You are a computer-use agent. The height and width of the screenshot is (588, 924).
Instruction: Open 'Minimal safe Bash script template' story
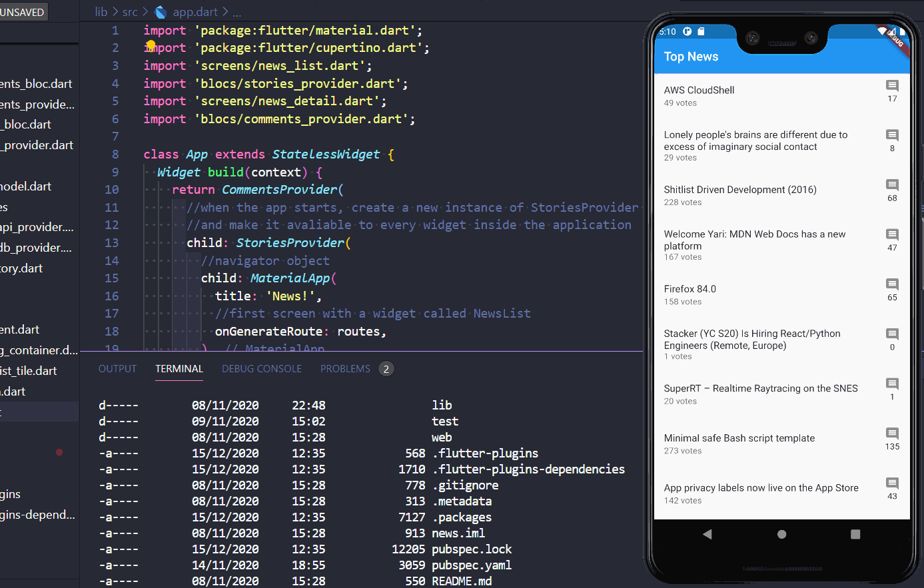pos(739,438)
